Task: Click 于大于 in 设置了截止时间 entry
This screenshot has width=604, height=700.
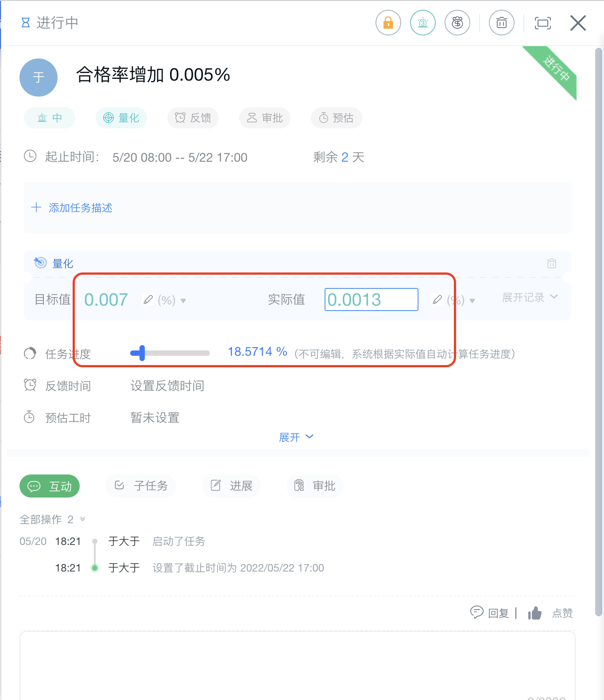Action: click(124, 568)
